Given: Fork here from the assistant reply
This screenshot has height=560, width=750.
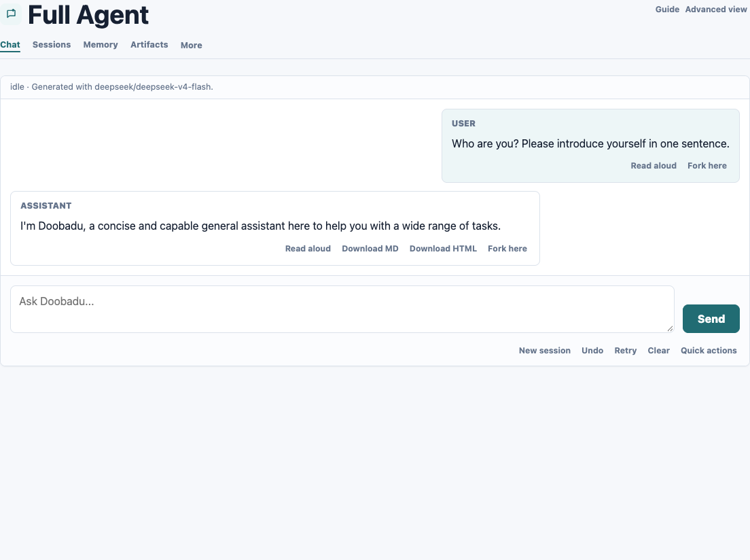Looking at the screenshot, I should [507, 249].
